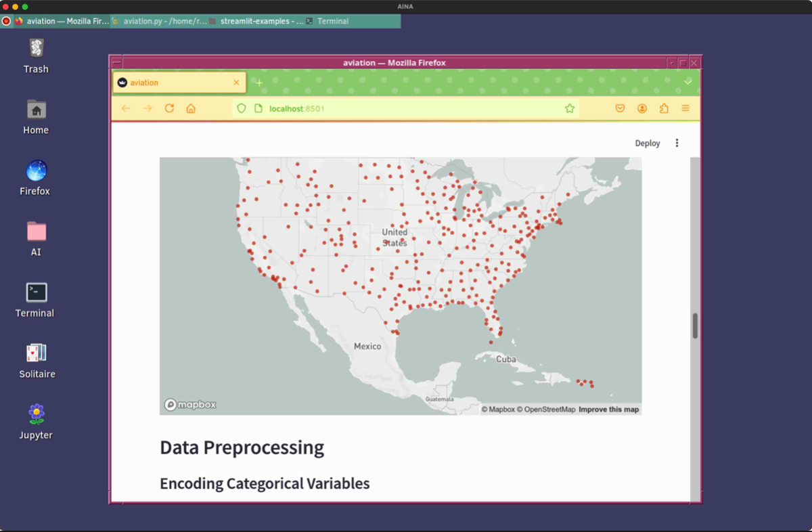Open the Extensions puzzle icon
812x532 pixels.
click(664, 108)
